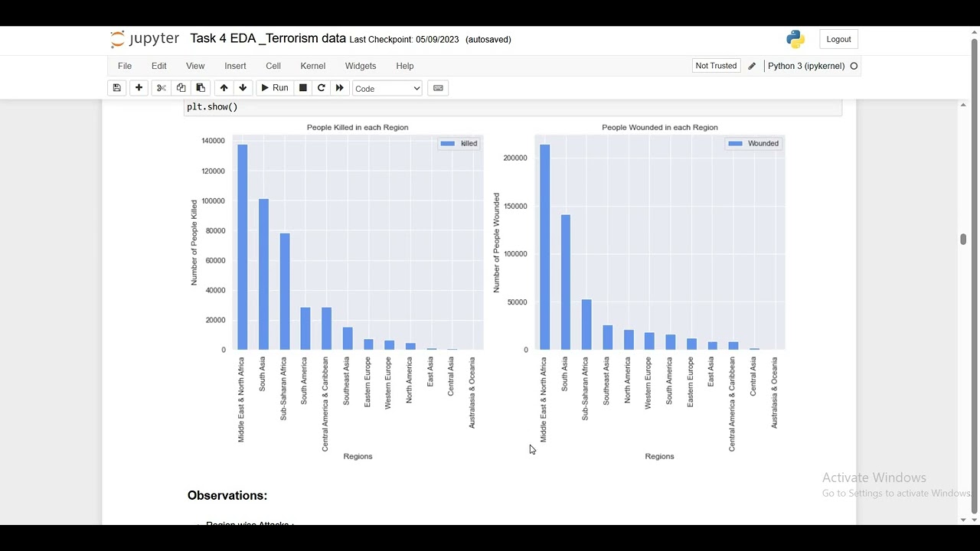Move selected cell up arrow

pyautogui.click(x=224, y=88)
